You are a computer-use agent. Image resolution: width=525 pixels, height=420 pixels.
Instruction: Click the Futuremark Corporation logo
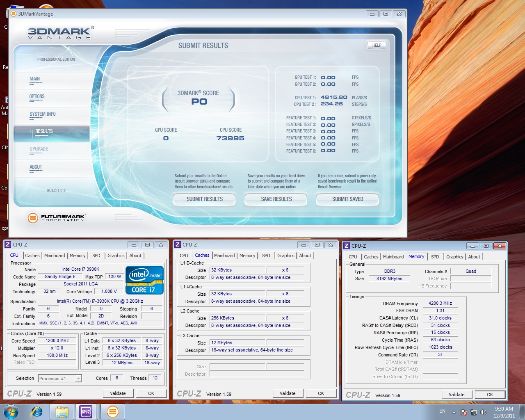tap(56, 218)
